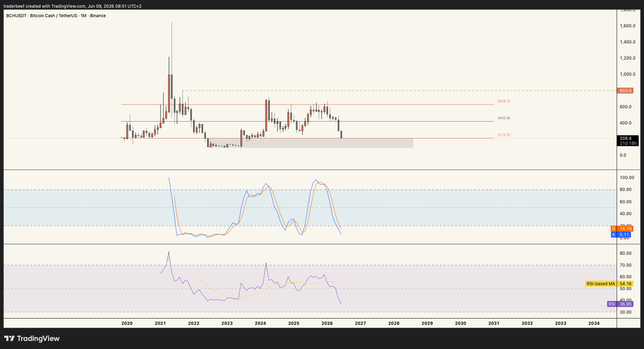Image resolution: width=644 pixels, height=349 pixels.
Task: Click the yellow RSI-based MA 54.16 label
Action: point(610,283)
